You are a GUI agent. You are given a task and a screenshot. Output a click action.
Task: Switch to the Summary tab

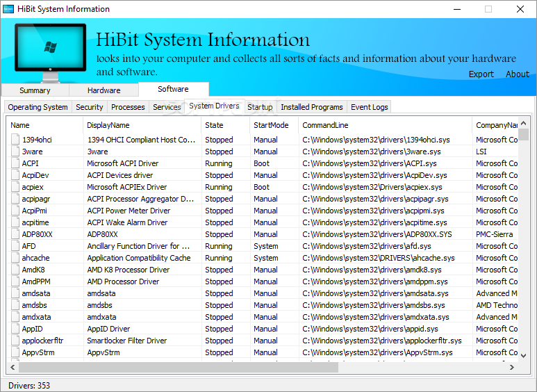tap(35, 90)
